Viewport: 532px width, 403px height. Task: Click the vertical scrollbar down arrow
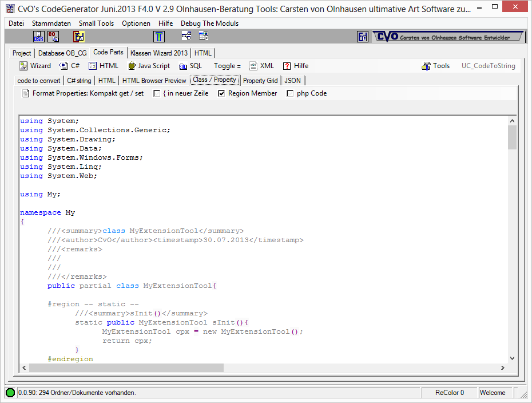coord(513,358)
